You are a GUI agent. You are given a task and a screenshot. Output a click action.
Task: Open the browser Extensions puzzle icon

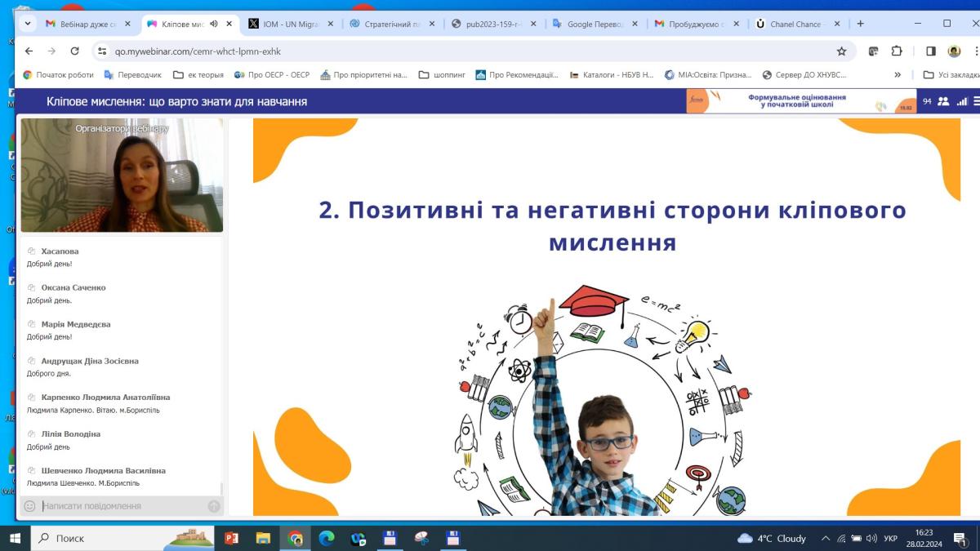point(897,51)
